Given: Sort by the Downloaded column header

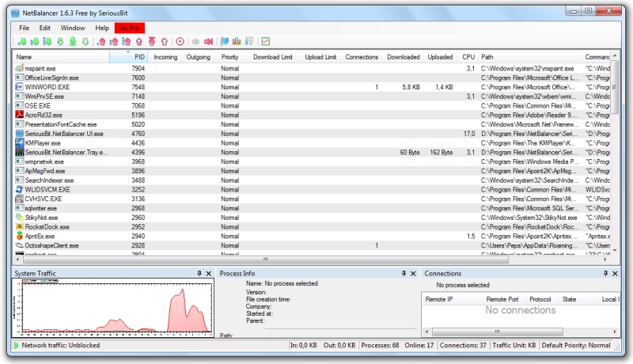Looking at the screenshot, I should pyautogui.click(x=404, y=57).
